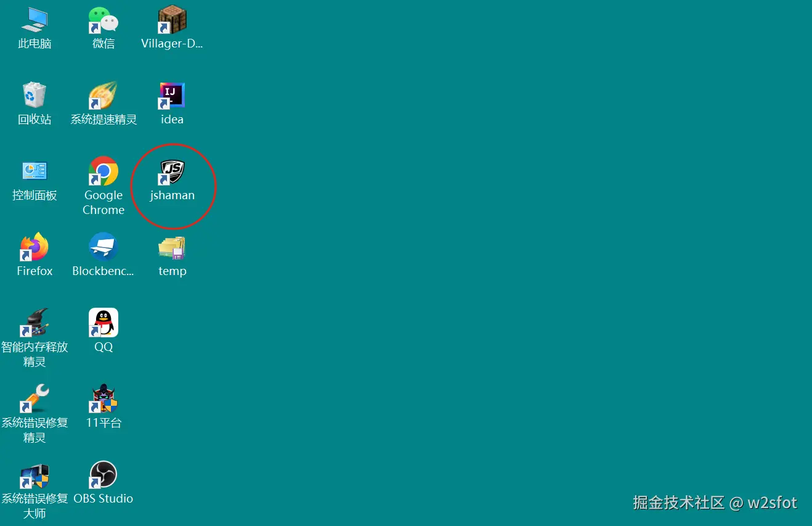Select the temp folder icon
The height and width of the screenshot is (526, 812).
pos(172,247)
